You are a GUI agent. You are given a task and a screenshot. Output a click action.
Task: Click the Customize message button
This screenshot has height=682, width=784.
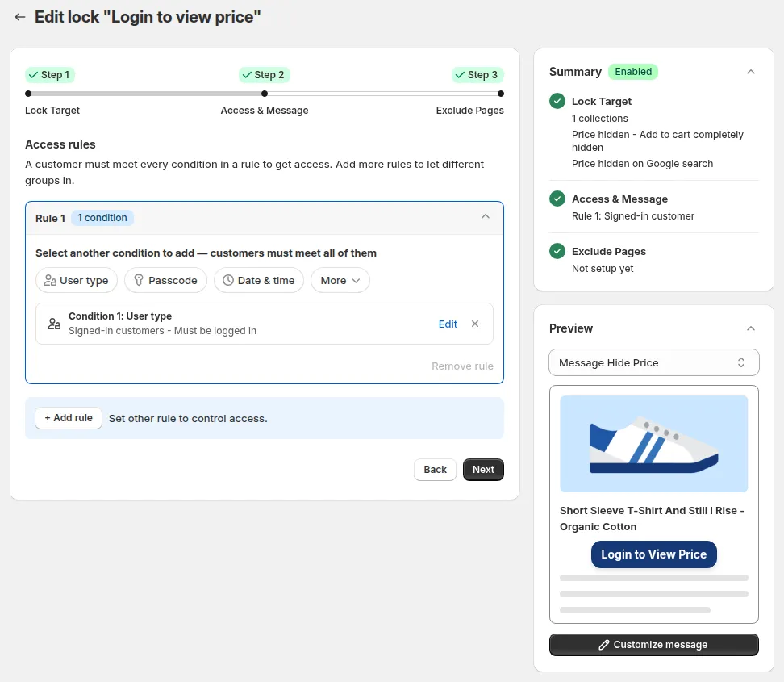pyautogui.click(x=653, y=645)
